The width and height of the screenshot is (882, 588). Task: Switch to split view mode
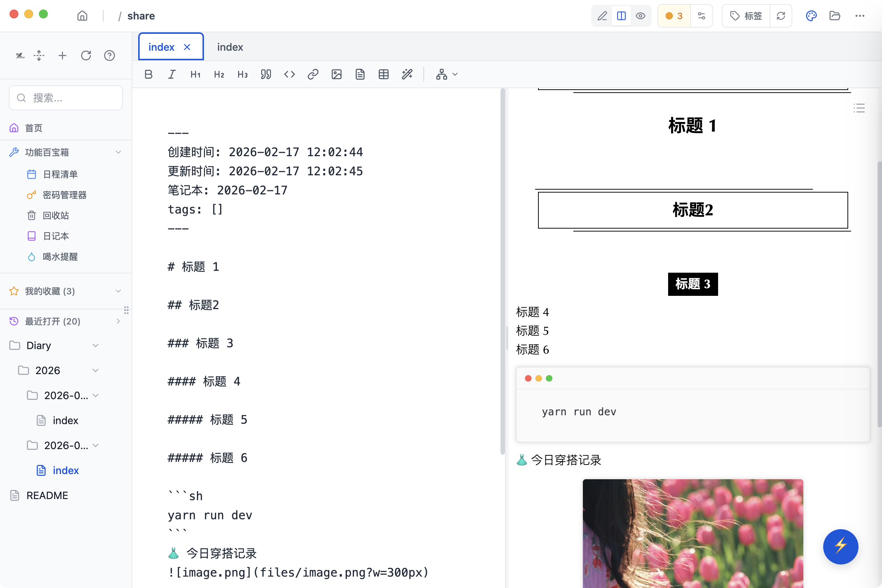click(621, 16)
